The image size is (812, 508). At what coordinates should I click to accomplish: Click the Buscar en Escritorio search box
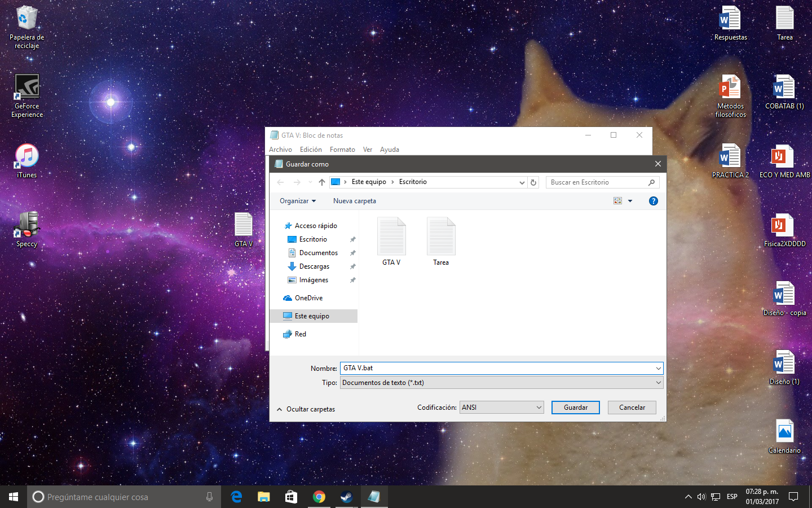click(602, 182)
